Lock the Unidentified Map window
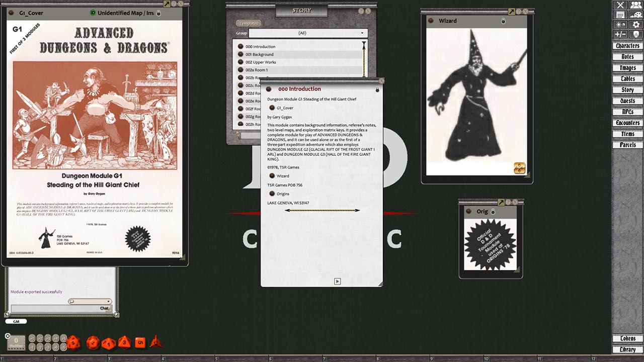This screenshot has height=362, width=644. (x=158, y=13)
